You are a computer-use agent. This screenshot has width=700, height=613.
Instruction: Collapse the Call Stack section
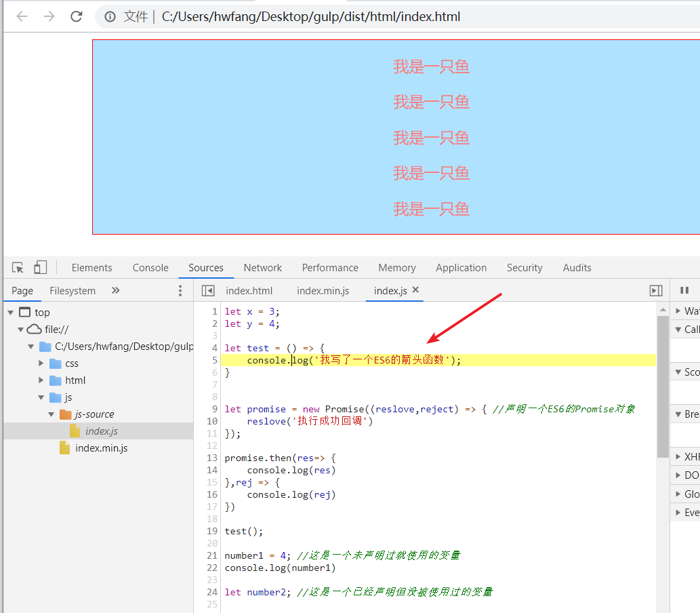coord(678,330)
